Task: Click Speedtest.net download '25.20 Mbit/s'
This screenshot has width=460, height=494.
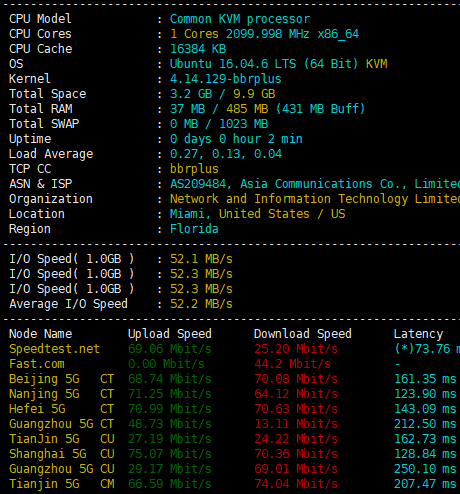Action: (296, 349)
